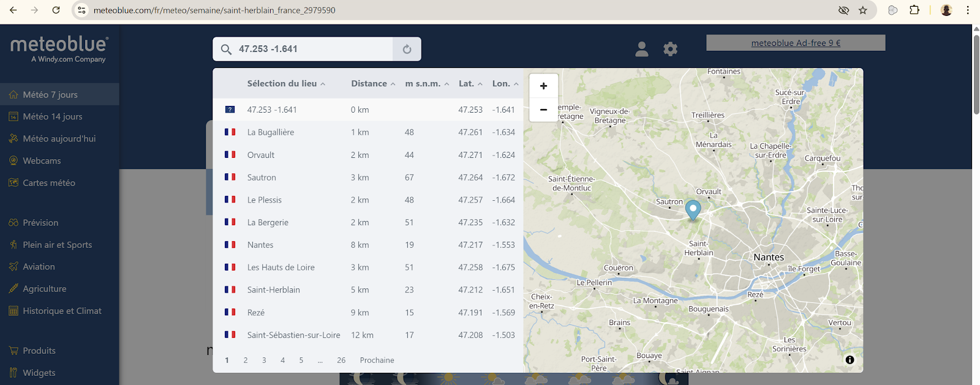Click the Carquefou label on the map
980x385 pixels.
pyautogui.click(x=823, y=159)
